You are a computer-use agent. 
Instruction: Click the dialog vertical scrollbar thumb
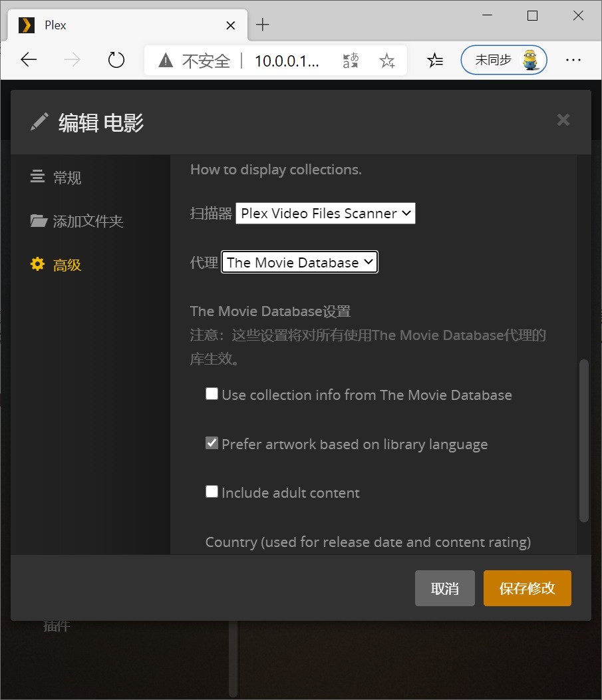[583, 440]
